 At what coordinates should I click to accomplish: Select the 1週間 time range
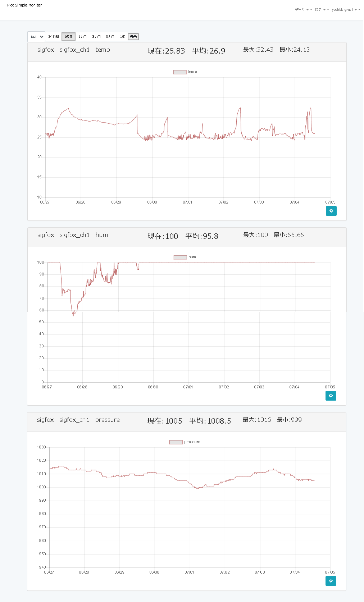pyautogui.click(x=68, y=37)
